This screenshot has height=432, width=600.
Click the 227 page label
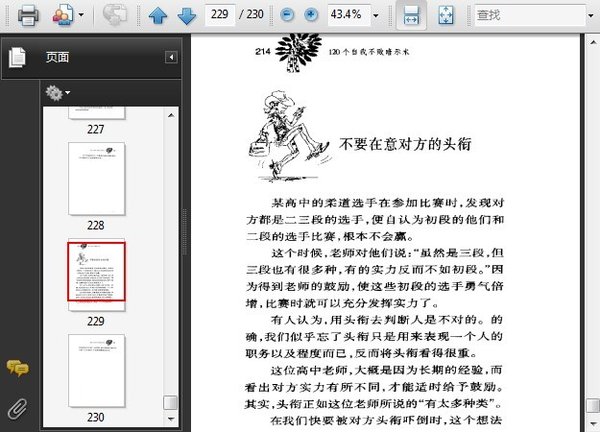pyautogui.click(x=96, y=129)
